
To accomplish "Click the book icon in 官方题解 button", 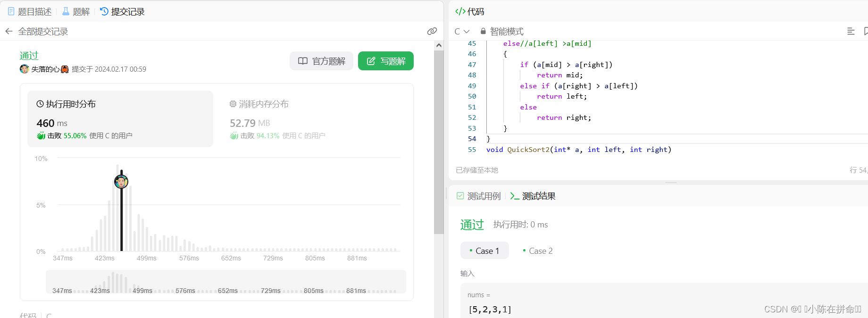I will 303,61.
